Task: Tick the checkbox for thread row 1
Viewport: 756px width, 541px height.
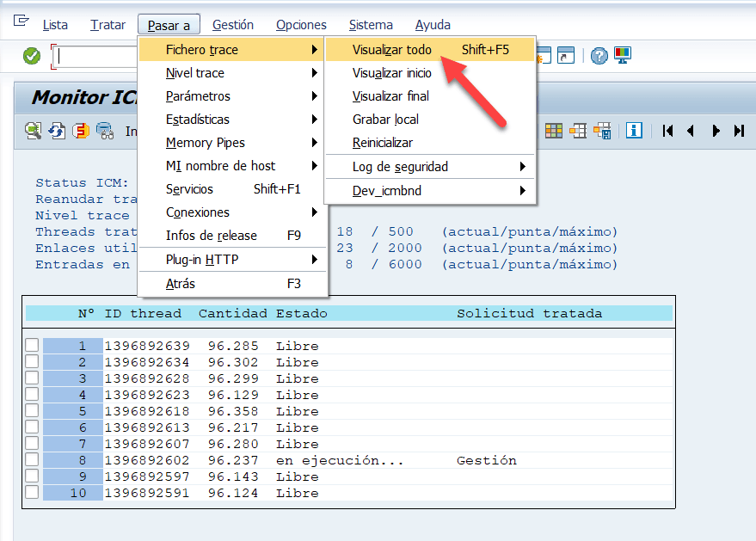Action: click(x=32, y=346)
